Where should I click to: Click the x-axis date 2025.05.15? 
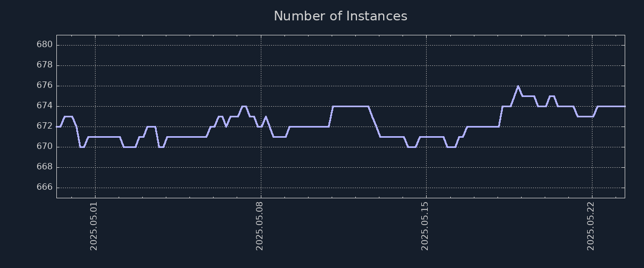click(425, 226)
